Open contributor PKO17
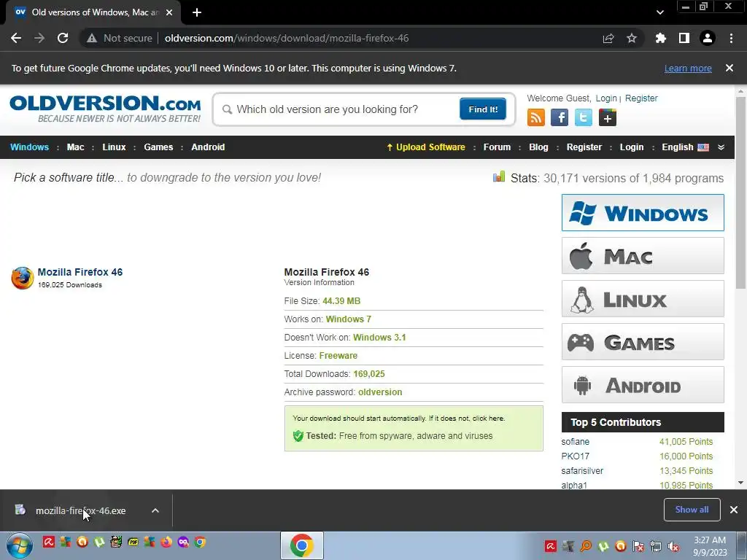Image resolution: width=747 pixels, height=560 pixels. 575,456
